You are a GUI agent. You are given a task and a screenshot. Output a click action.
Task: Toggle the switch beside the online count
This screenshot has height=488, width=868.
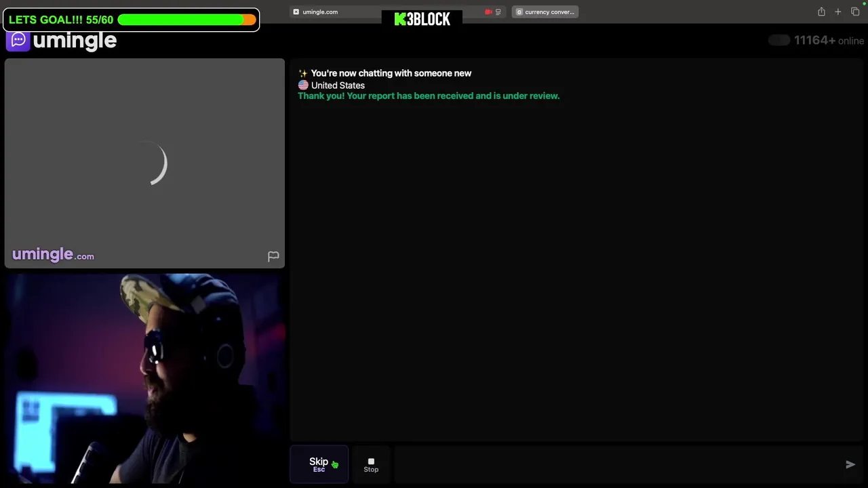(779, 41)
